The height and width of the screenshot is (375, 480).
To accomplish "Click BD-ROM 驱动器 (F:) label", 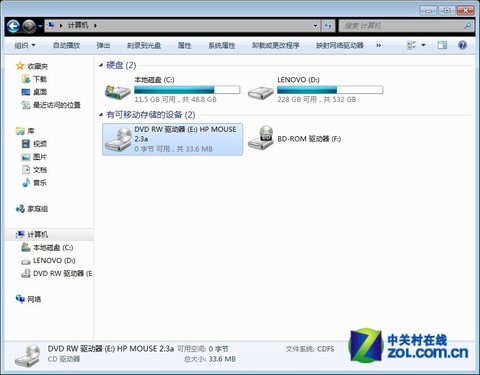I will [x=309, y=139].
